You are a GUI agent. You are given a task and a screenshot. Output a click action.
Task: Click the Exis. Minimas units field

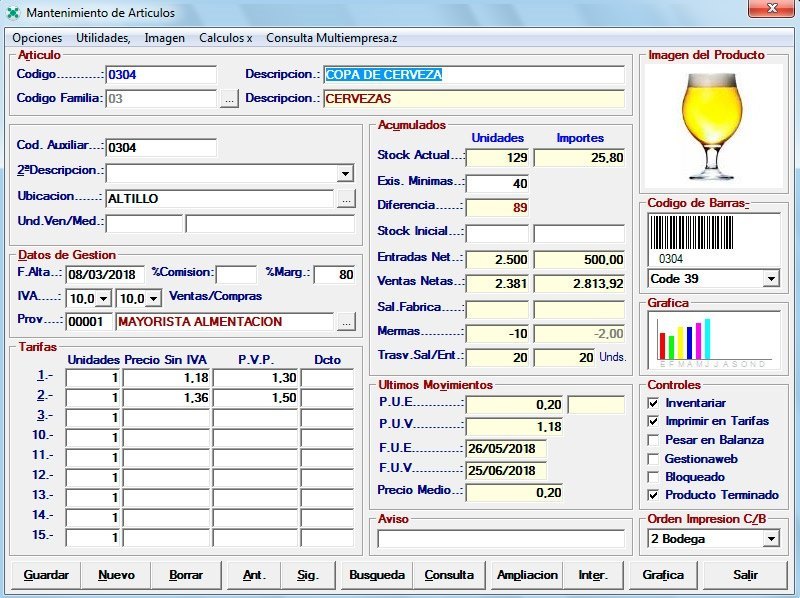(497, 183)
